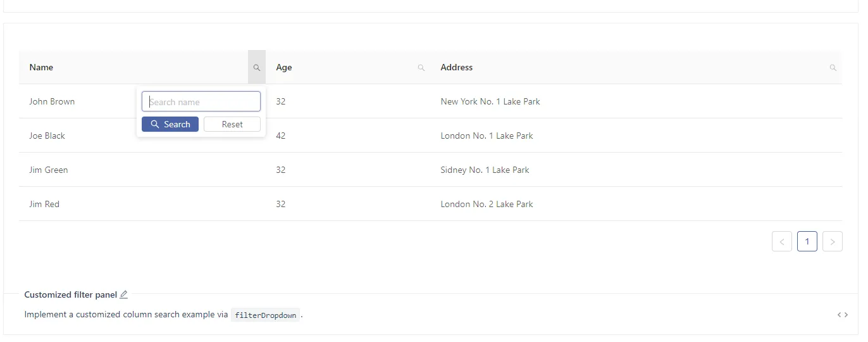Show the code with the expand icon
The width and height of the screenshot is (868, 342).
point(842,315)
